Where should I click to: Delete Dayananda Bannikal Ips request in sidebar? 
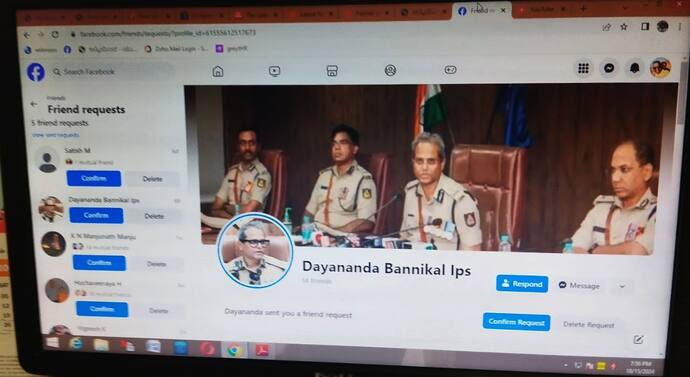click(154, 216)
